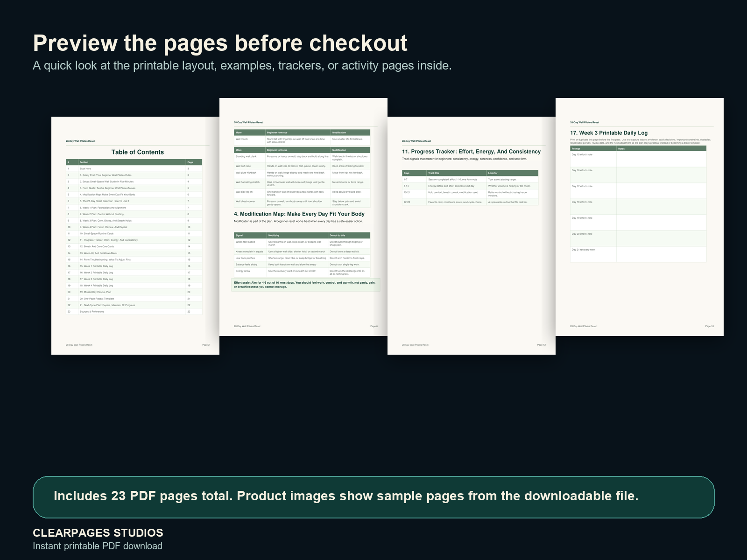The width and height of the screenshot is (747, 560).
Task: Select '1. Safety First' contents row
Action: [x=134, y=175]
